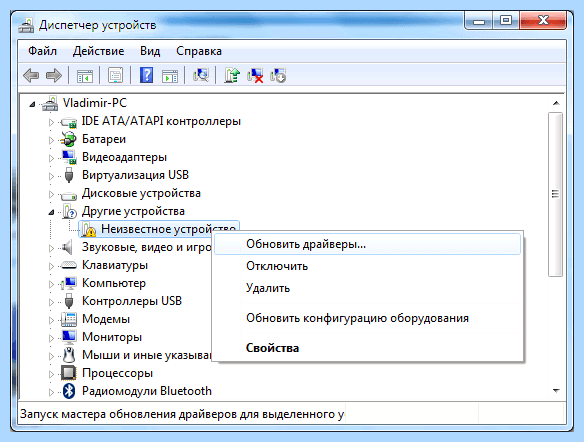Toggle the console tree pane icon

point(85,76)
